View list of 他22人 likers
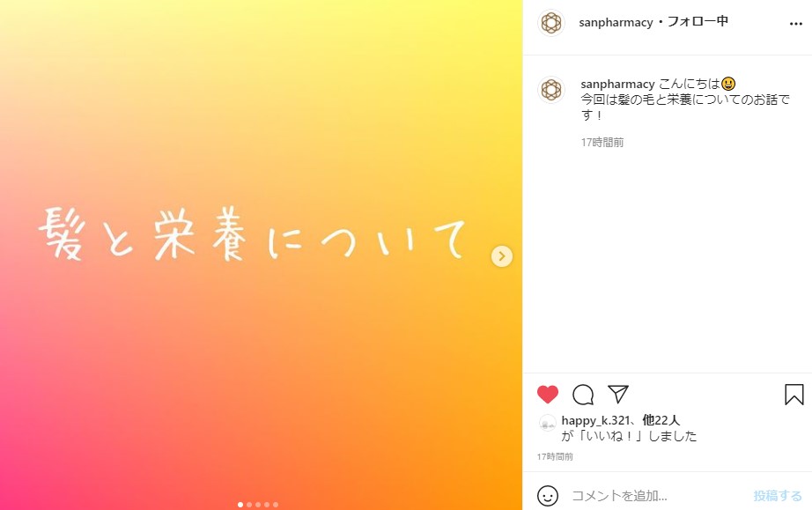Image resolution: width=812 pixels, height=510 pixels. point(661,420)
